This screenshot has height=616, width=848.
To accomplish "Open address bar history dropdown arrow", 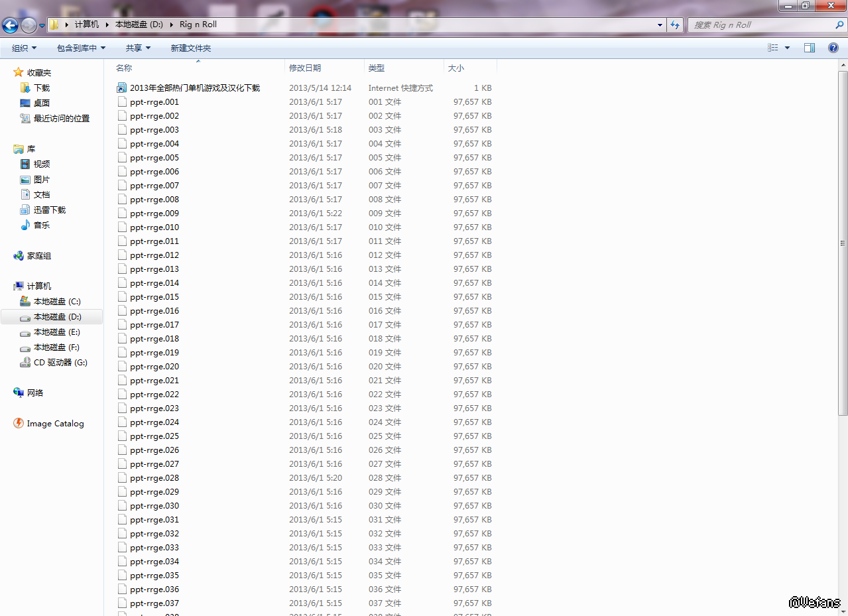I will pos(660,25).
